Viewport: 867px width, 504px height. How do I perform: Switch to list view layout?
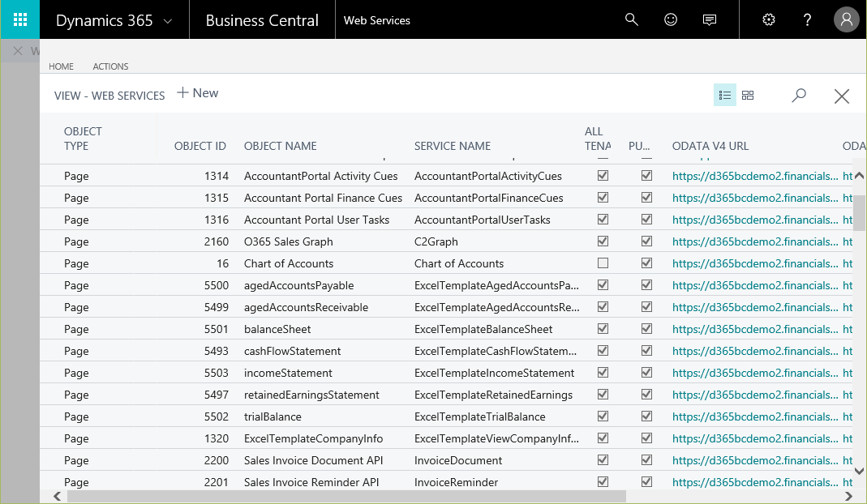pos(725,95)
